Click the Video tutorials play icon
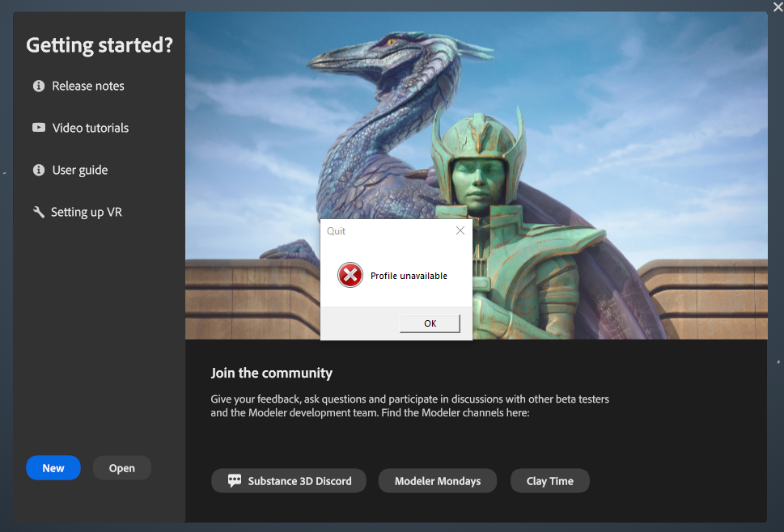Screen dimensions: 784x532 (x=38, y=128)
